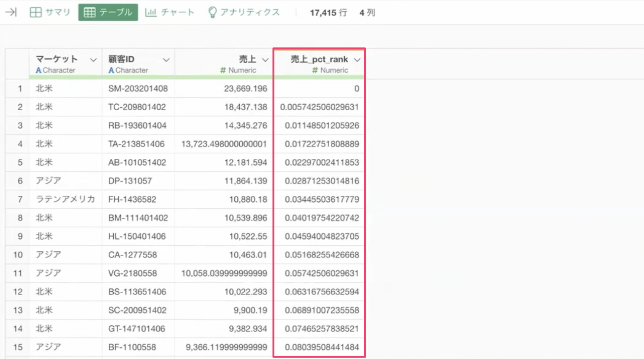Click sales value 10,058.039999999999
This screenshot has width=644, height=359.
(224, 273)
